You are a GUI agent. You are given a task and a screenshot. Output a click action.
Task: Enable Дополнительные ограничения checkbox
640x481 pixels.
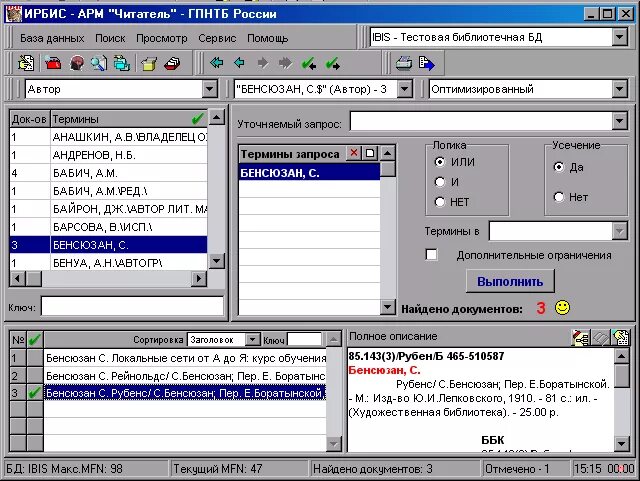click(431, 254)
